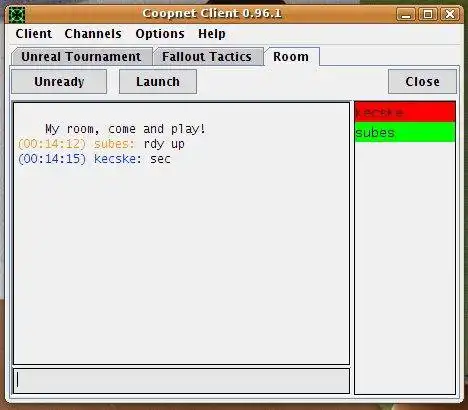
Task: Open the Channels menu
Action: coord(93,34)
